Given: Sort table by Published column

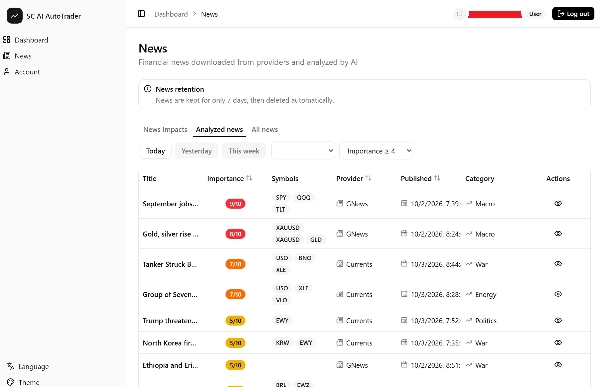Looking at the screenshot, I should point(420,178).
